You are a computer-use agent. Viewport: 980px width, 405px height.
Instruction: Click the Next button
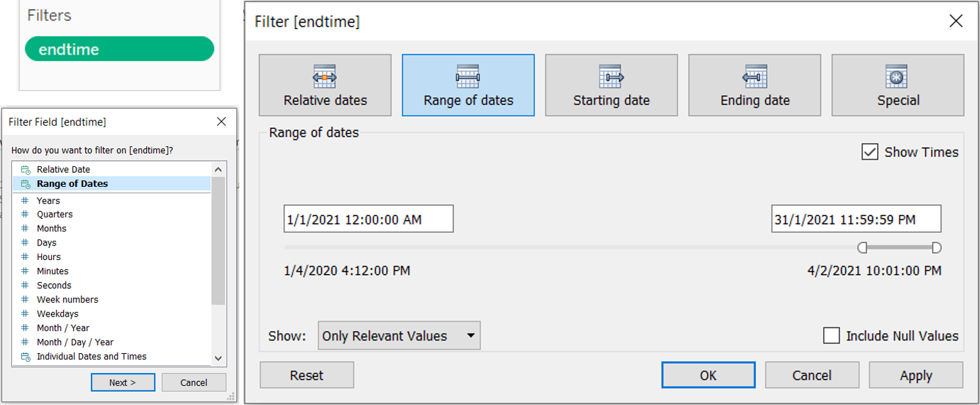pos(123,382)
